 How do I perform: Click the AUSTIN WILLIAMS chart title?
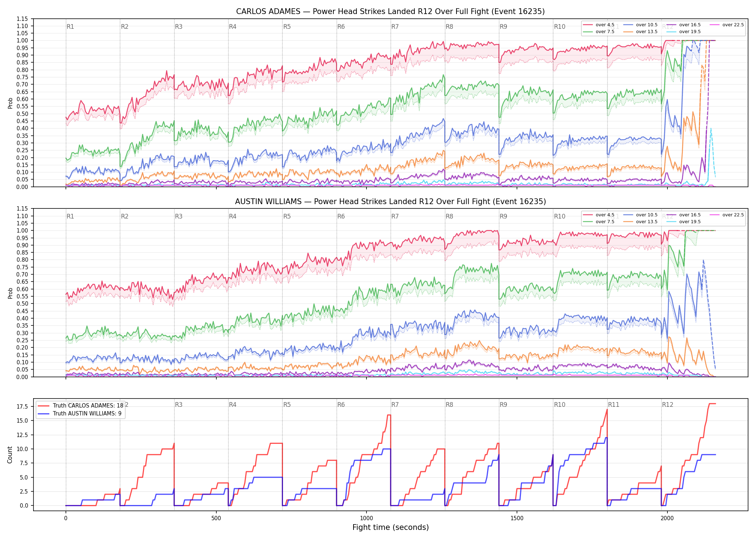[390, 202]
